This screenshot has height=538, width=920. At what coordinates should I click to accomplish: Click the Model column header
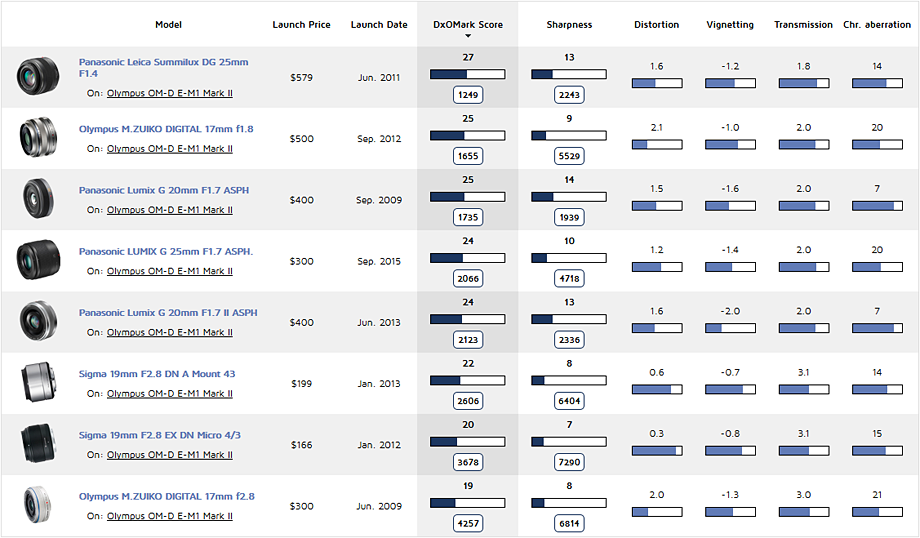click(168, 25)
